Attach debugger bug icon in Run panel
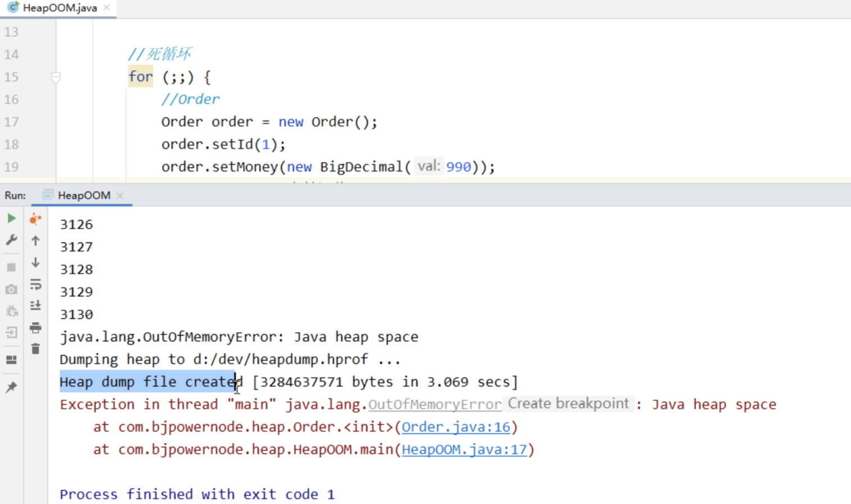The image size is (851, 504). tap(11, 311)
